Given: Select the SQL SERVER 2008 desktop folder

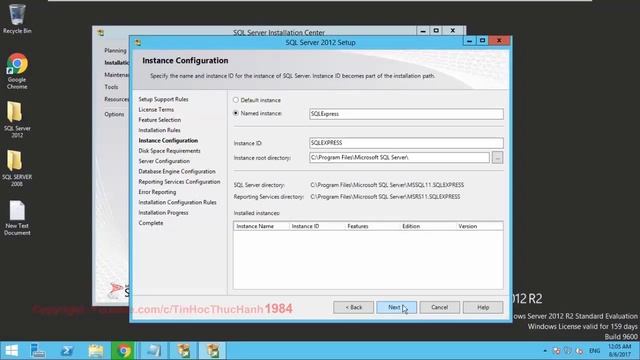Looking at the screenshot, I should tap(17, 168).
